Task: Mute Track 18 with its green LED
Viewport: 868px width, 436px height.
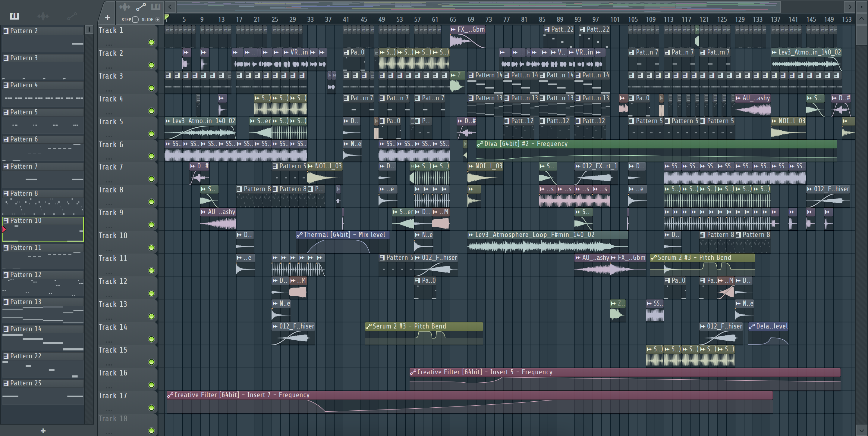Action: click(x=152, y=431)
